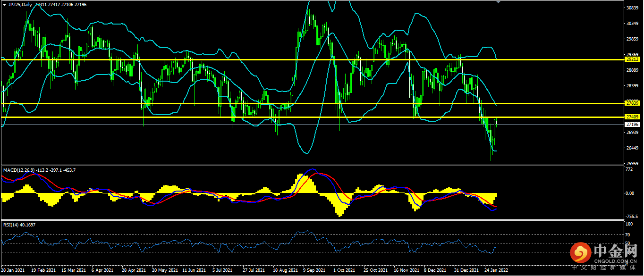The image size is (644, 276).
Task: Click the RSI(14) 40.1697 indicator label
Action: click(x=19, y=225)
